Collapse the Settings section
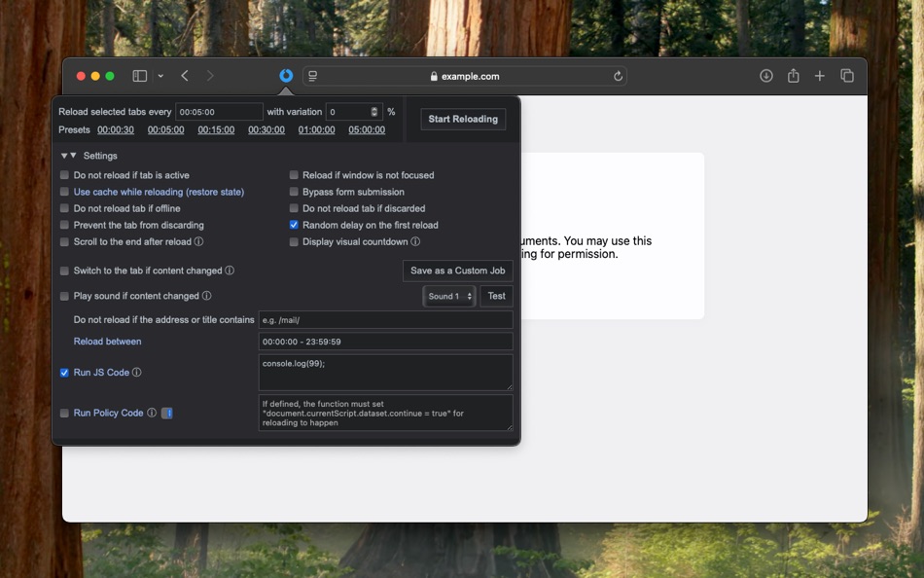 coord(89,156)
